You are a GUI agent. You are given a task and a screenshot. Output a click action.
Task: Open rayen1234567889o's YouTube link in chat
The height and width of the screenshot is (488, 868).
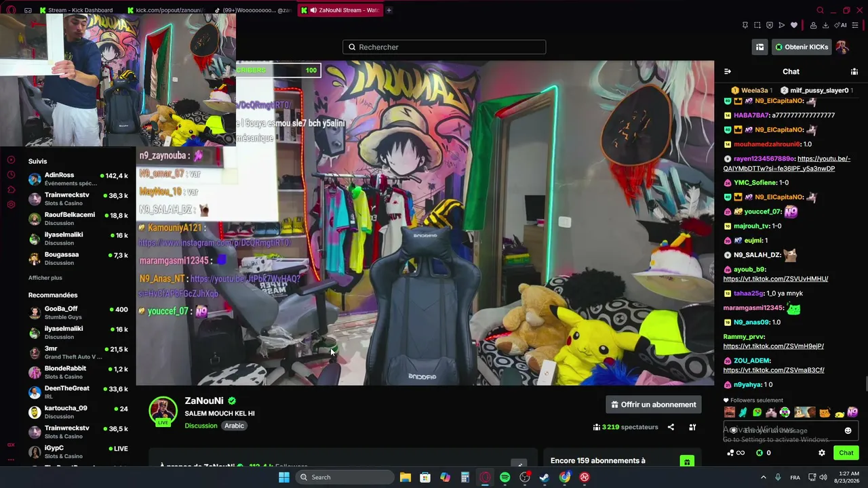[787, 163]
